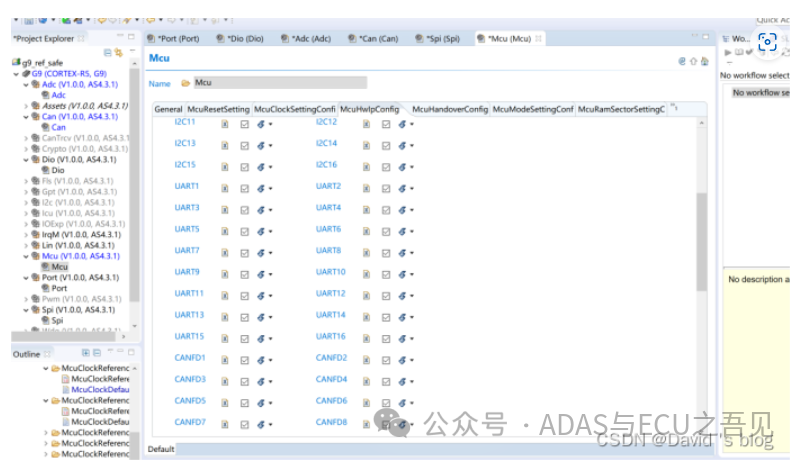Expand the Pwm module tree node
This screenshot has width=806, height=466.
tap(26, 299)
